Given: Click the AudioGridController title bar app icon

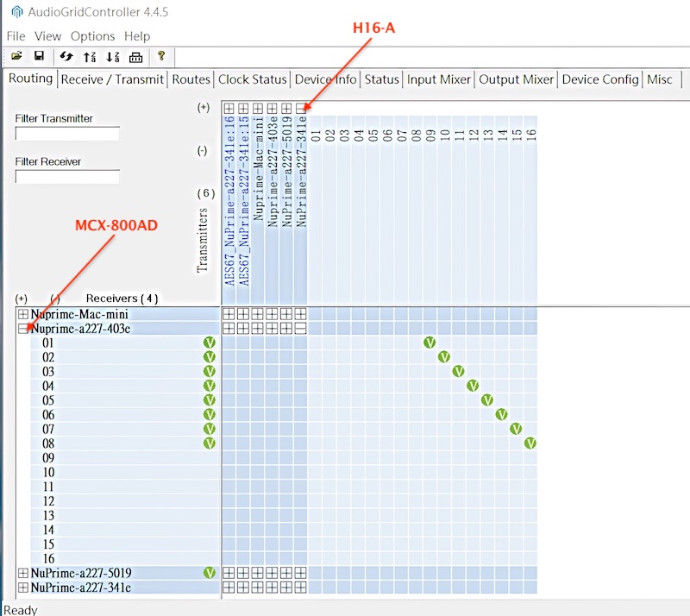Looking at the screenshot, I should pos(16,12).
